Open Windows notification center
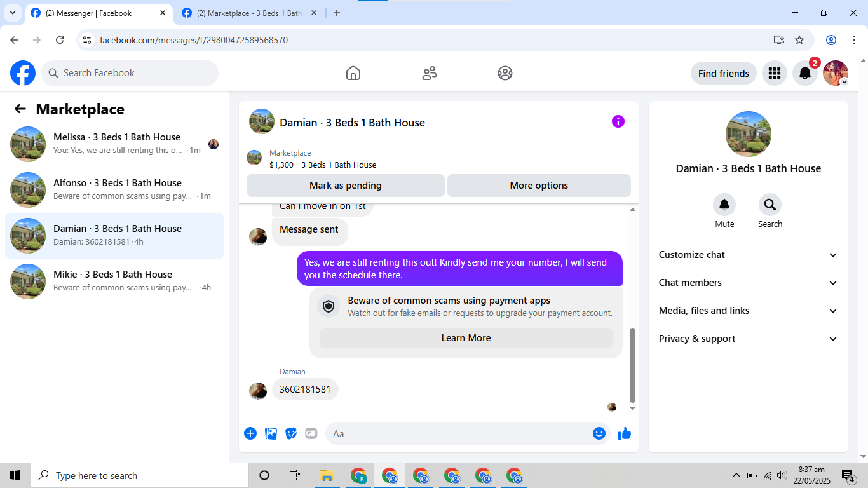868x488 pixels. tap(848, 475)
